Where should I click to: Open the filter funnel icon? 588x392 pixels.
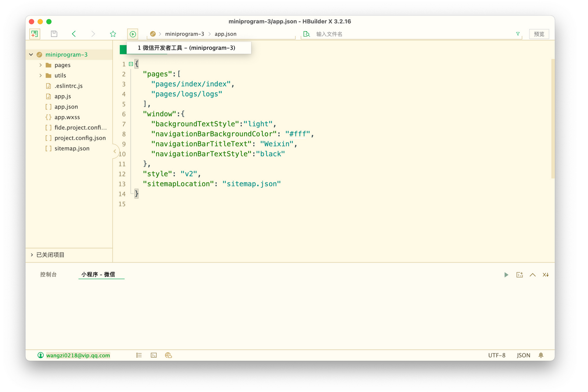click(x=518, y=34)
